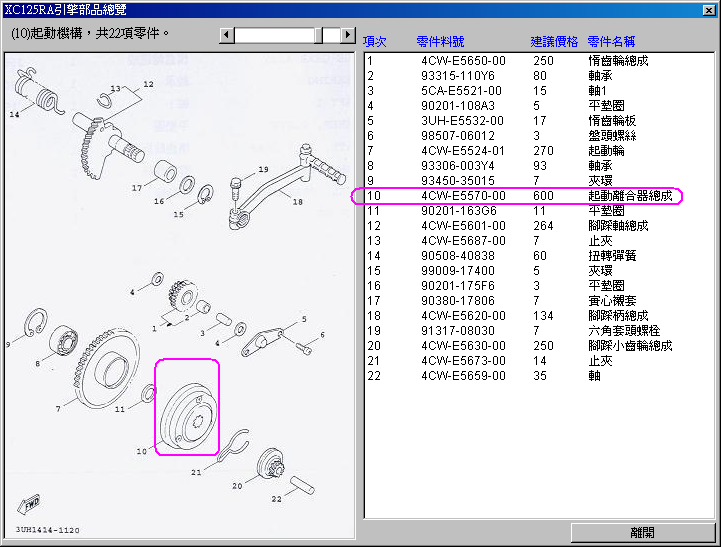Select row 14 part 90508-40838
721x547 pixels.
click(x=539, y=256)
